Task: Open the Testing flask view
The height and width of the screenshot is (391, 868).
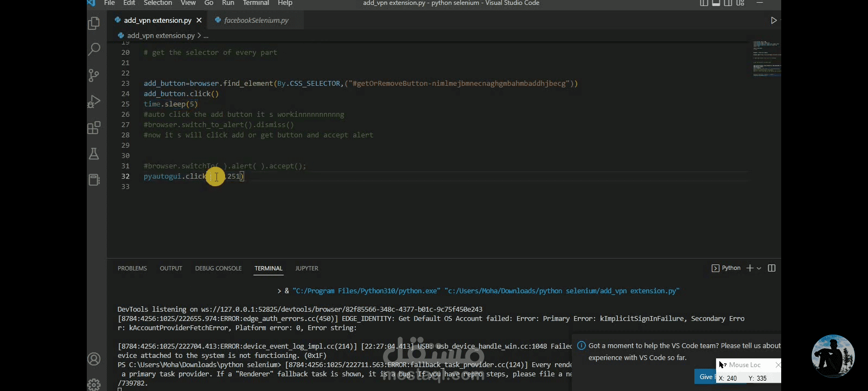Action: coord(94,154)
